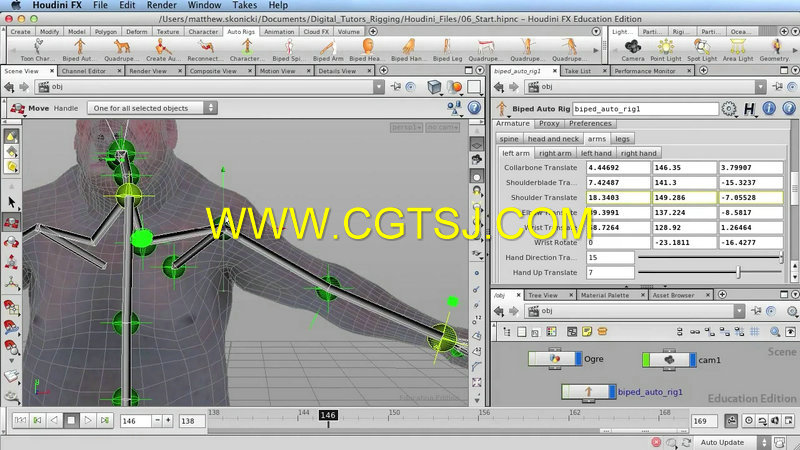Open the Auto Update mode dropdown
Screen dimensions: 800x450
pos(731,442)
